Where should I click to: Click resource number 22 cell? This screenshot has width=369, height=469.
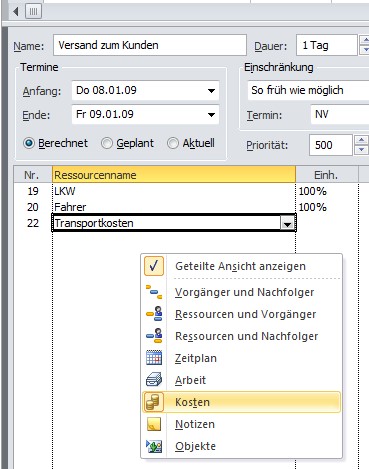[33, 223]
